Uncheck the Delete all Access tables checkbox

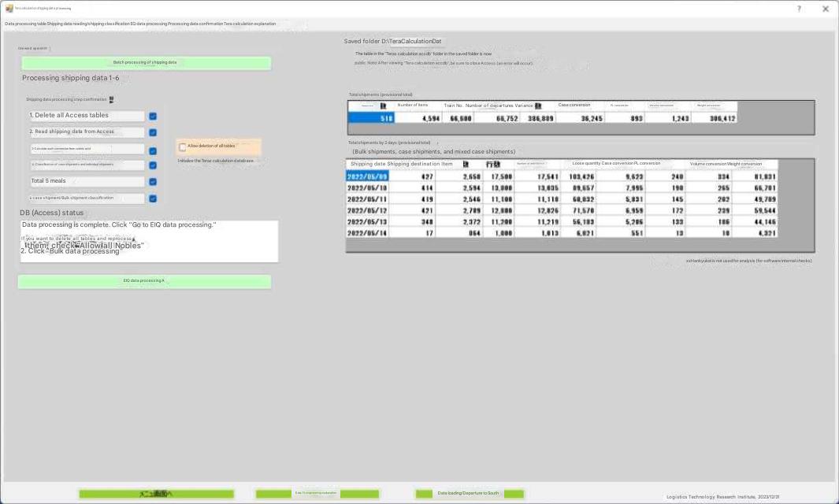pyautogui.click(x=153, y=116)
